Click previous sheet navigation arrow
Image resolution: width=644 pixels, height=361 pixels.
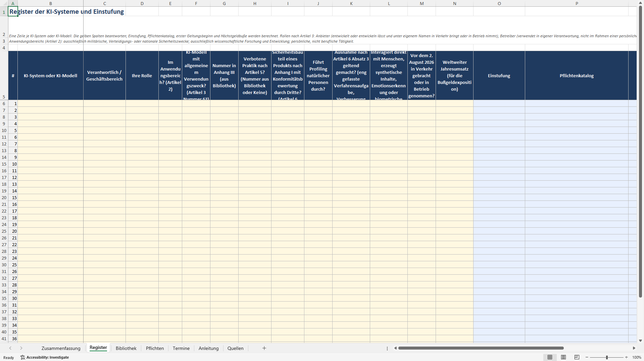[10, 348]
